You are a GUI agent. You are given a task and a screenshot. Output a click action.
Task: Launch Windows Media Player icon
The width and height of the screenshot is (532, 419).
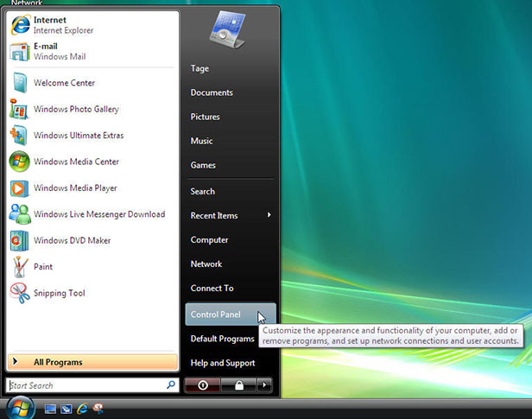coord(19,188)
